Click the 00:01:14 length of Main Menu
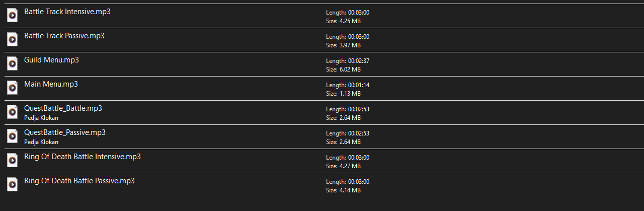 (358, 85)
